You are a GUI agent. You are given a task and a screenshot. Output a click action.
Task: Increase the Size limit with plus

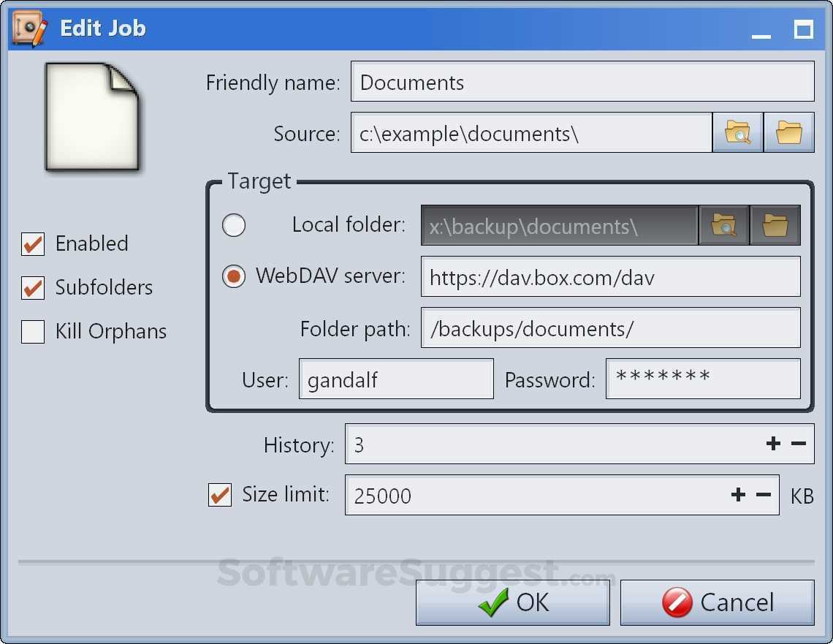click(738, 495)
